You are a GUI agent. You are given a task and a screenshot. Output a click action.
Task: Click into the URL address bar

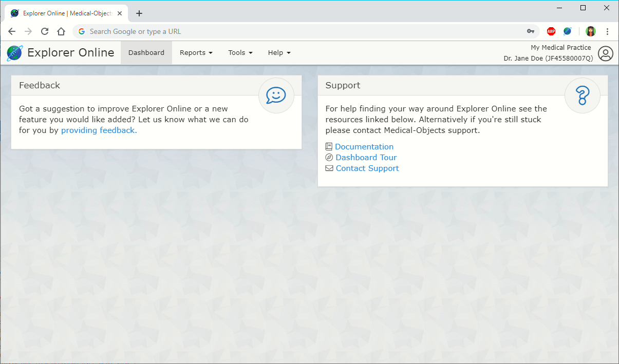tap(303, 31)
